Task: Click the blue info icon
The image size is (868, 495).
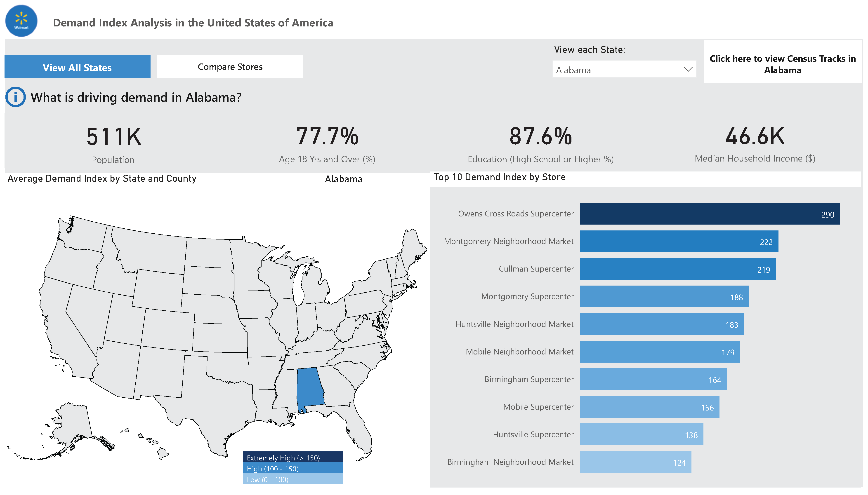Action: point(15,97)
